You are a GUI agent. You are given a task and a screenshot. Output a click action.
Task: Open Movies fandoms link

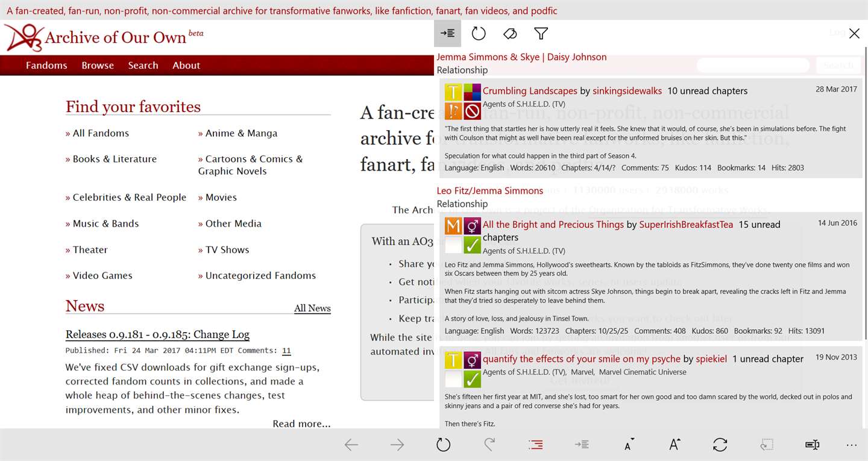[221, 198]
